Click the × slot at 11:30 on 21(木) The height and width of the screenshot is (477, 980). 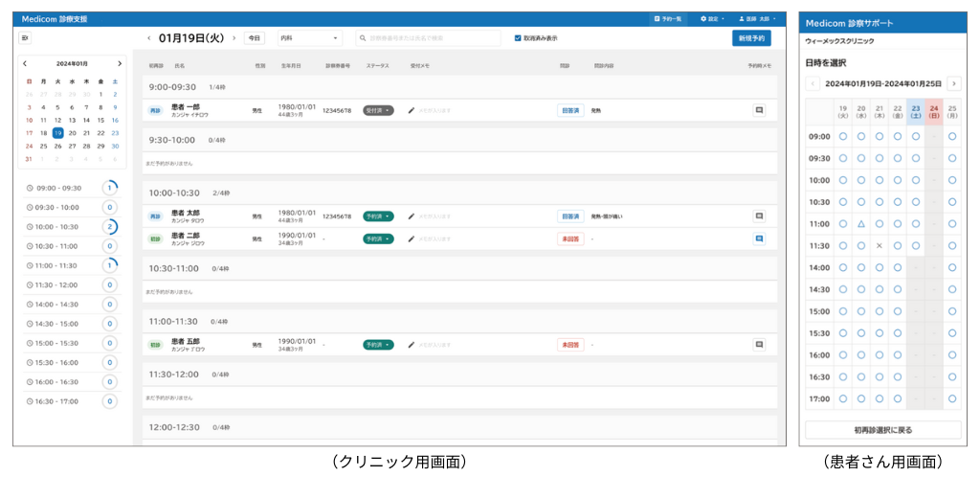coord(880,246)
